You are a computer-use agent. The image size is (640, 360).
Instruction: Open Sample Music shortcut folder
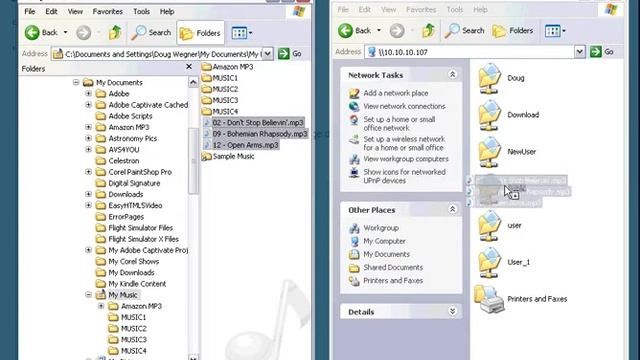[229, 156]
